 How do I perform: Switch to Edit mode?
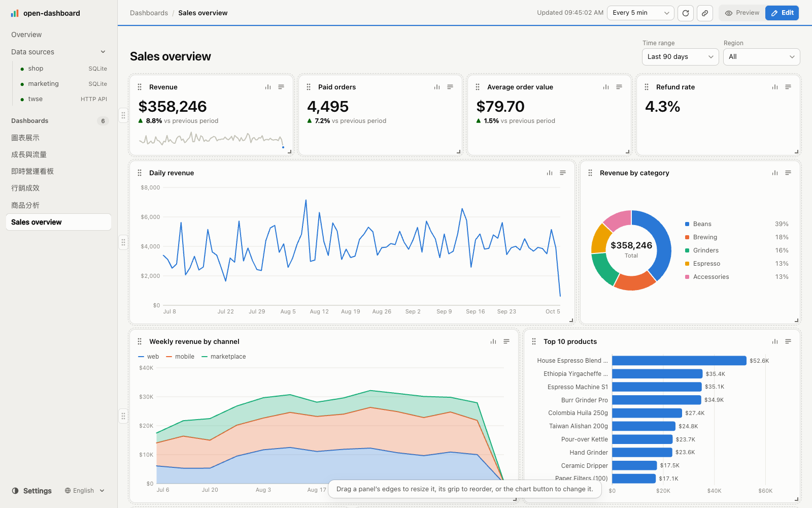[x=782, y=13]
